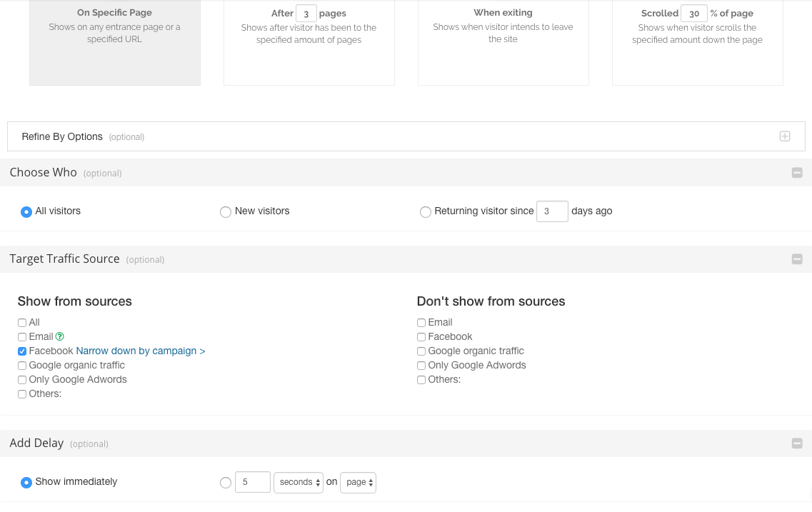Click the returning visitor days input field
The height and width of the screenshot is (512, 812).
point(551,211)
